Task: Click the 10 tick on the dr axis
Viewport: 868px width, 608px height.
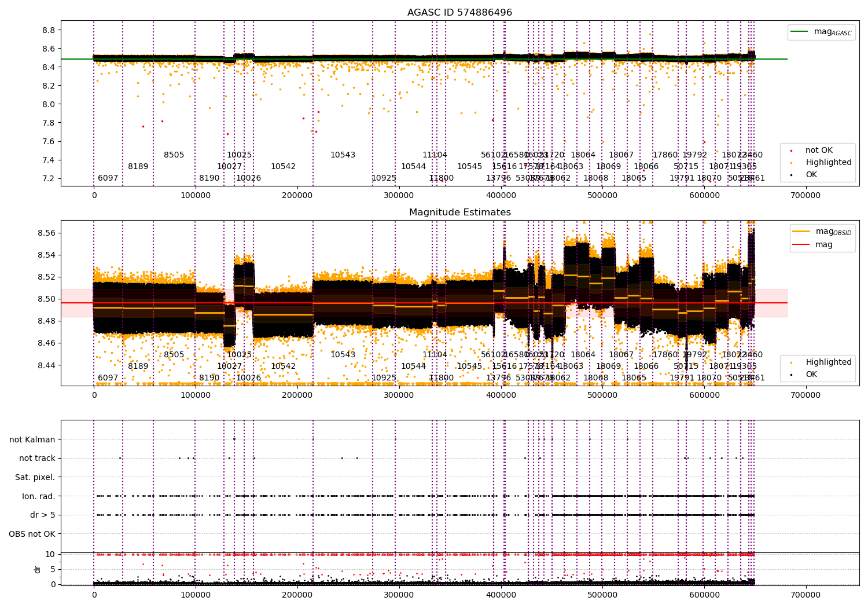Action: tap(50, 554)
